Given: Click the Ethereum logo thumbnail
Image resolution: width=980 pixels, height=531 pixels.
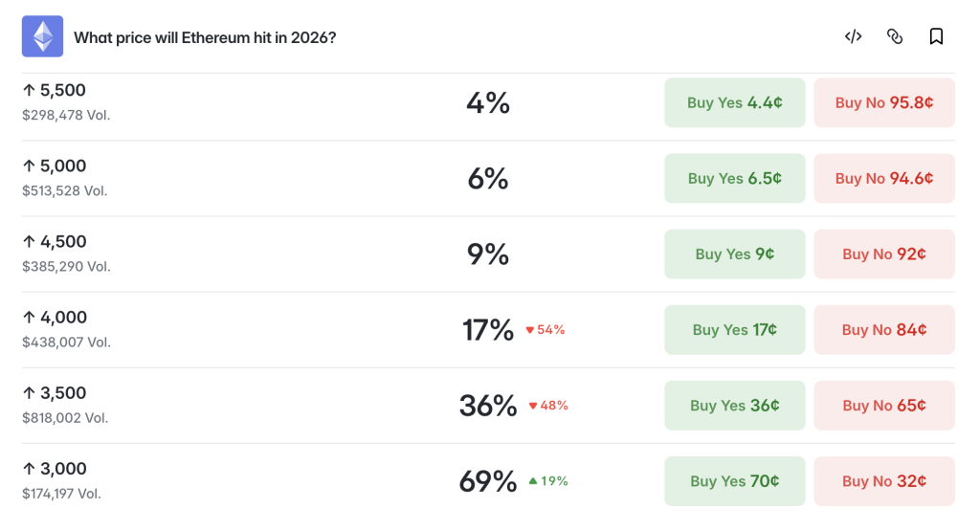Looking at the screenshot, I should 42,36.
